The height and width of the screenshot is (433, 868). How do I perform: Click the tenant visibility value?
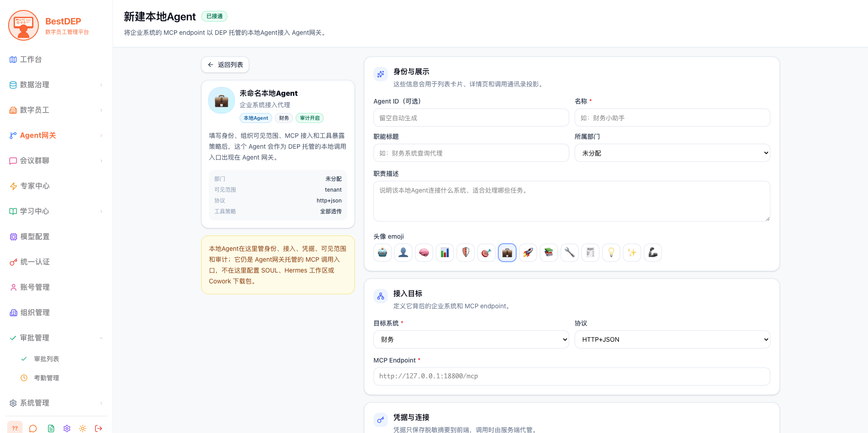333,190
